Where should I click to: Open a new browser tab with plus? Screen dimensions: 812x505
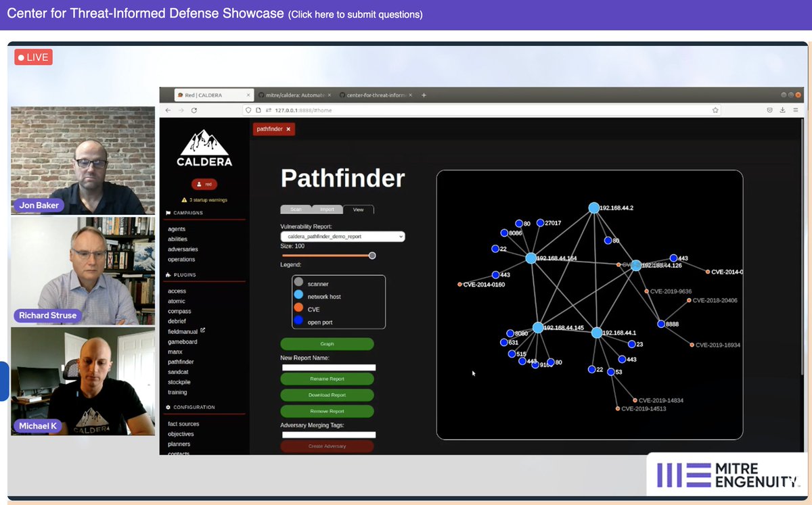(424, 95)
